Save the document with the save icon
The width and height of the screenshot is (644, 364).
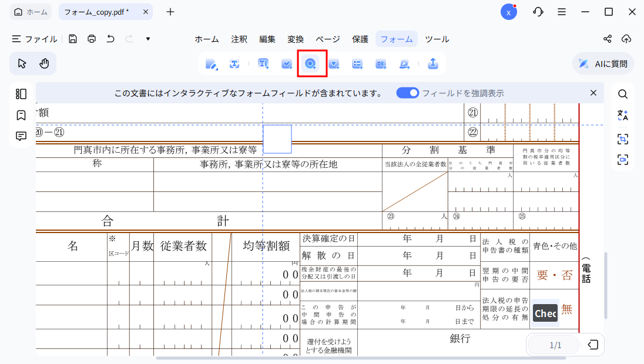(x=72, y=39)
